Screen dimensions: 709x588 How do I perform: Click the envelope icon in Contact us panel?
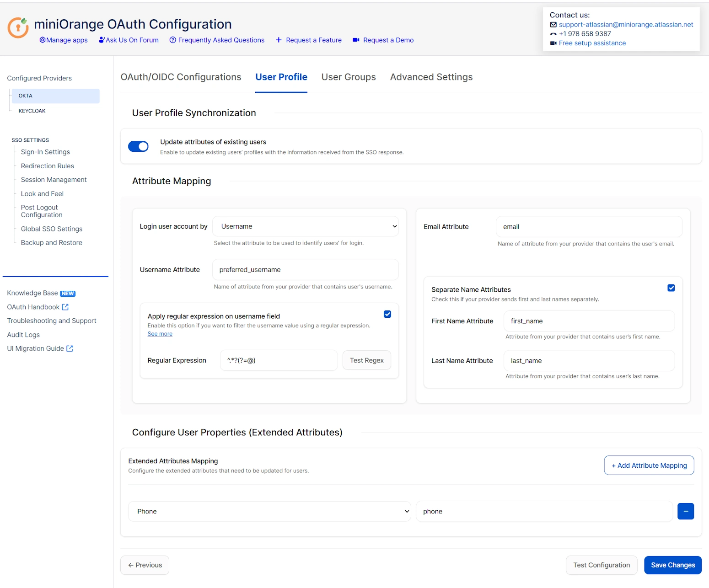[553, 25]
